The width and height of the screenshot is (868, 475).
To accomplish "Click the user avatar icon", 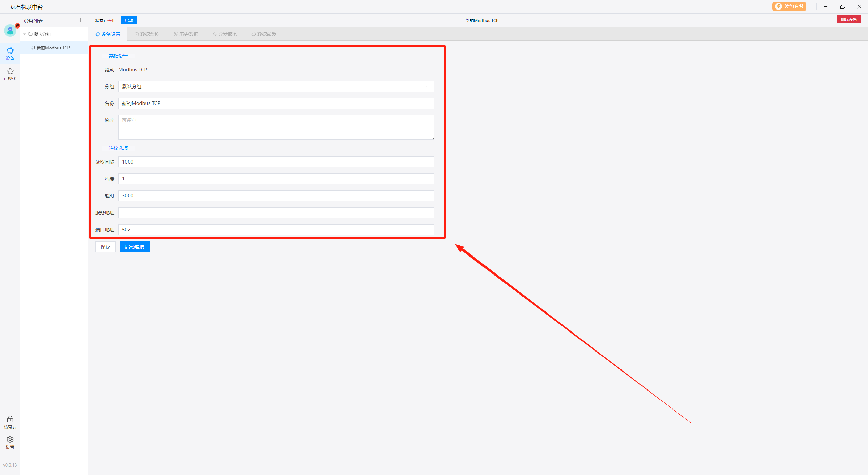I will [x=10, y=31].
